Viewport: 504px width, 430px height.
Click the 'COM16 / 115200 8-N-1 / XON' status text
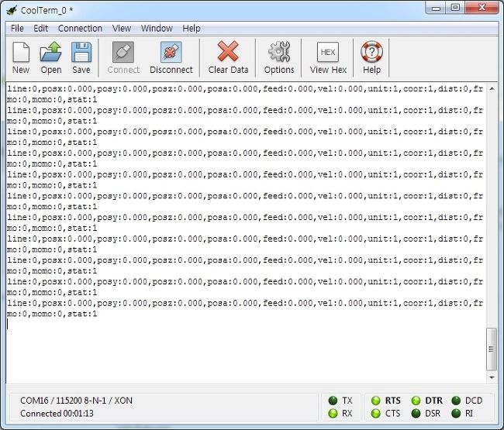[76, 401]
